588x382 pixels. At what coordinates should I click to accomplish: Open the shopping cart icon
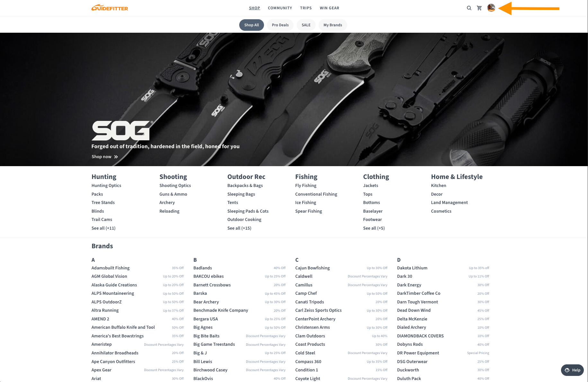[479, 8]
